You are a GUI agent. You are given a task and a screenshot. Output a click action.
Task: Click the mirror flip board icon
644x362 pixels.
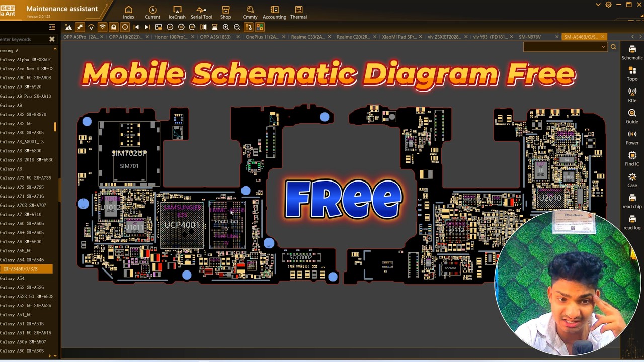(x=203, y=27)
